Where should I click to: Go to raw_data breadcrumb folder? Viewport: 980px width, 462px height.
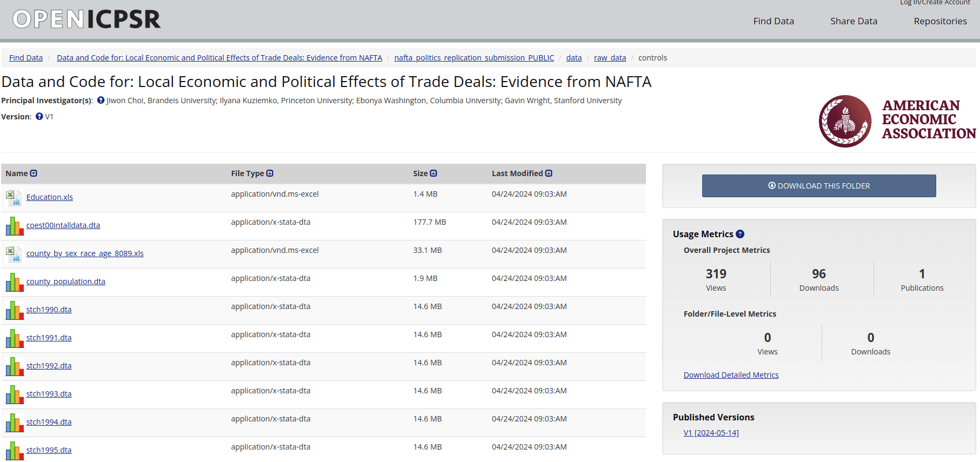(610, 58)
